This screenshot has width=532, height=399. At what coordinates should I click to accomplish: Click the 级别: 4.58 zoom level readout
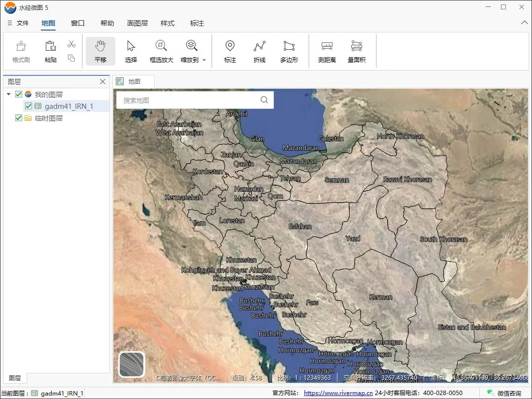(247, 378)
